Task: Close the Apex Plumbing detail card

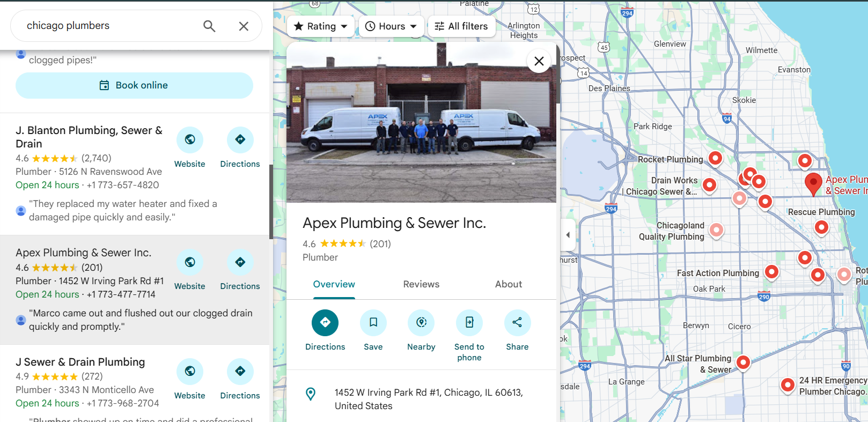Action: [x=539, y=61]
